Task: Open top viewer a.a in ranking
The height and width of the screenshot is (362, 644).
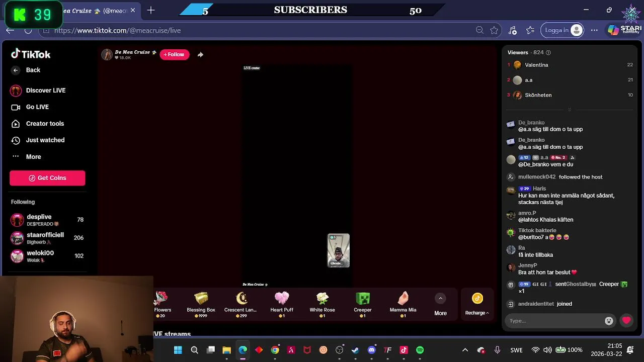Action: 570,80
